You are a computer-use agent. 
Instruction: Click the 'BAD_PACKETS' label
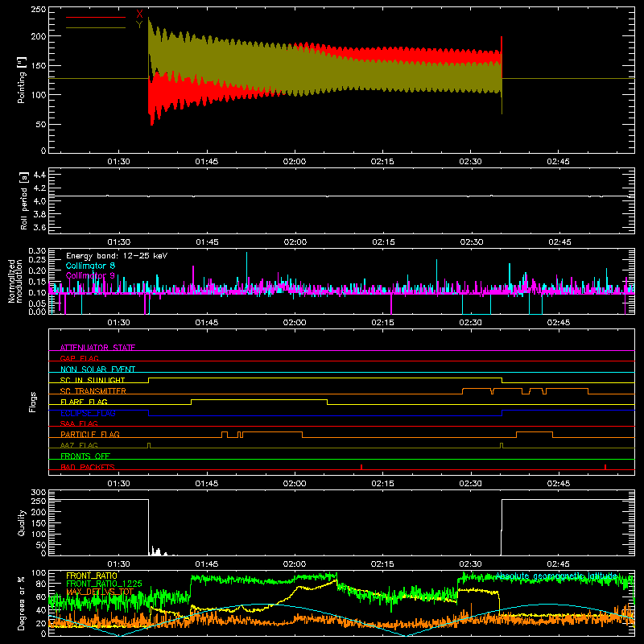88,467
